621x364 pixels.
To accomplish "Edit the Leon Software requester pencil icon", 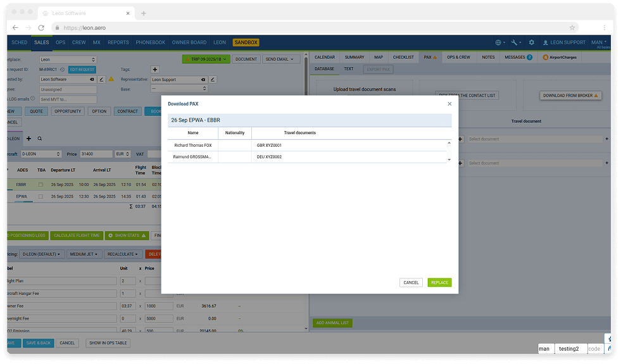I will tap(101, 80).
